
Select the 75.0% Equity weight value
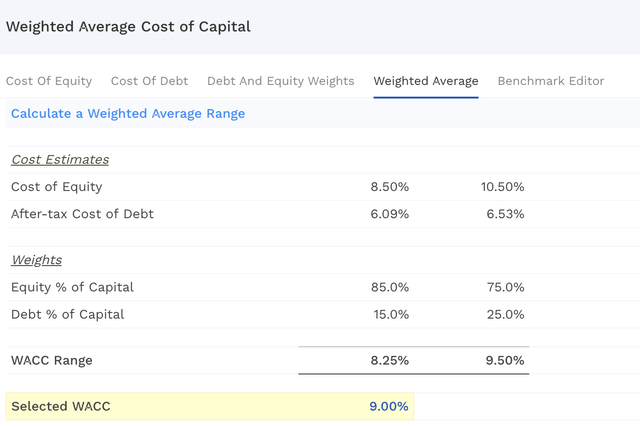click(x=504, y=288)
